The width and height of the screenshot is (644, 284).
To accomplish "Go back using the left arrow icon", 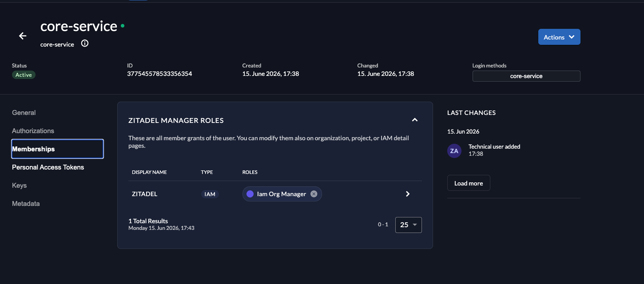I will (x=23, y=36).
